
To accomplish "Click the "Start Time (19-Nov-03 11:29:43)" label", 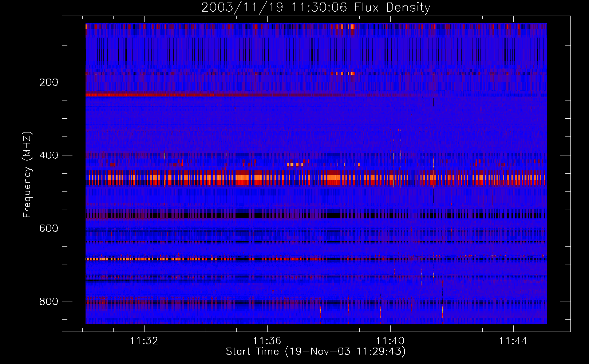I will 316,352.
